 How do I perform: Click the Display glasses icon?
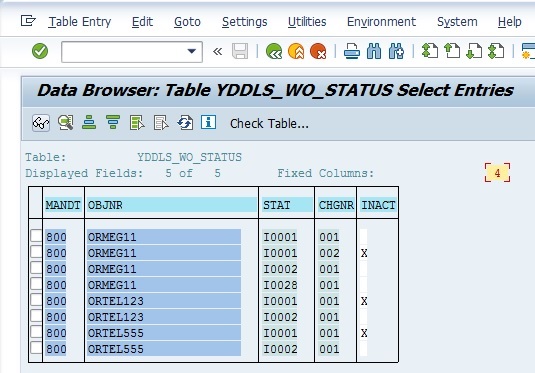click(x=41, y=123)
